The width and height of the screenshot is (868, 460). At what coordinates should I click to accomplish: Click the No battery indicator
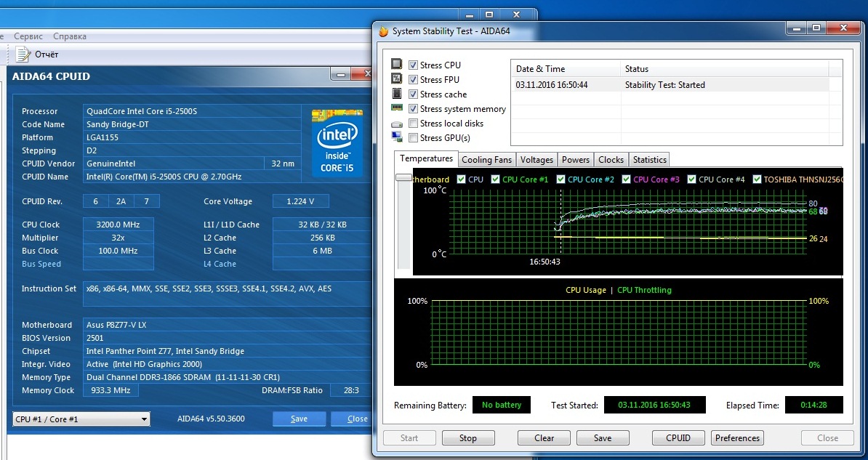[x=502, y=405]
